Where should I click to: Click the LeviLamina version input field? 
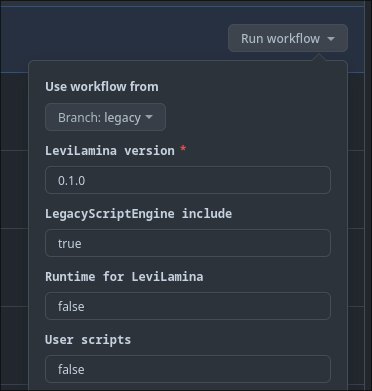pos(188,180)
